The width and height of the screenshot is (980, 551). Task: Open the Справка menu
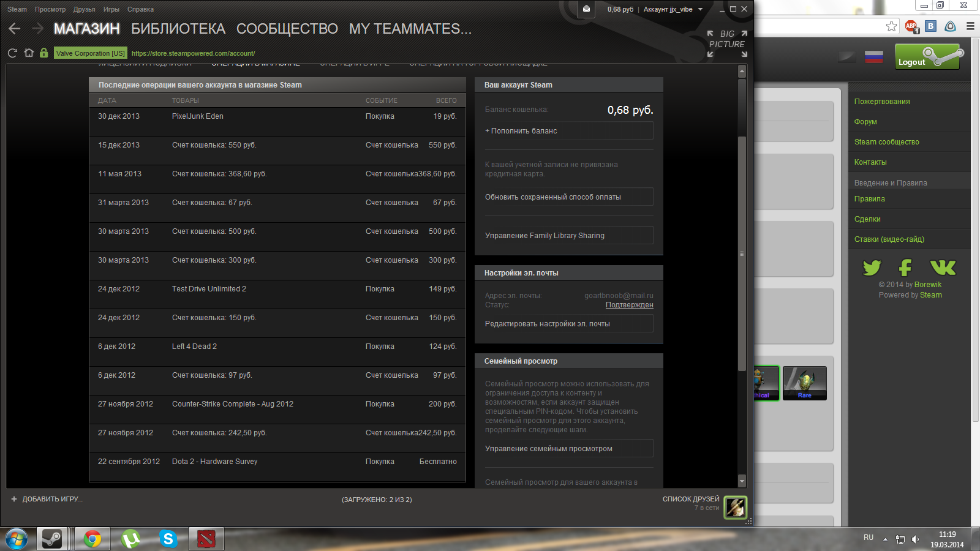click(x=140, y=9)
